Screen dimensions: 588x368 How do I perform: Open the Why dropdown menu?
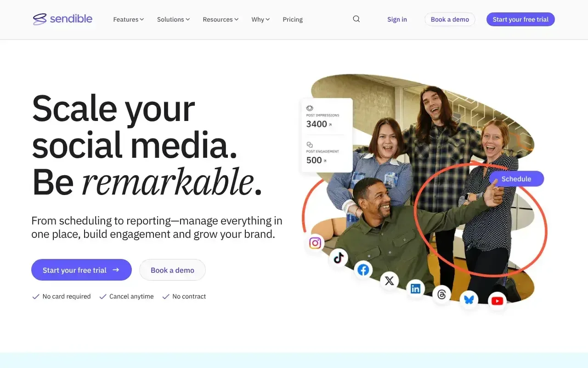(x=260, y=19)
